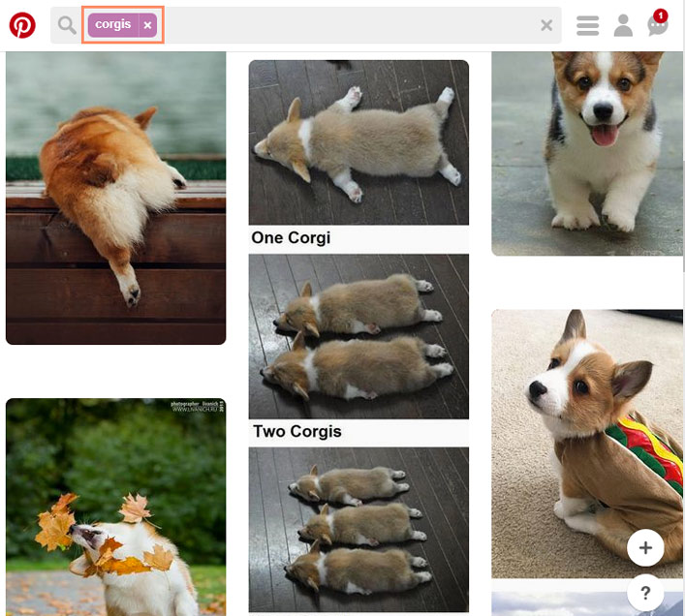
Task: Open help with question mark button
Action: tap(645, 591)
